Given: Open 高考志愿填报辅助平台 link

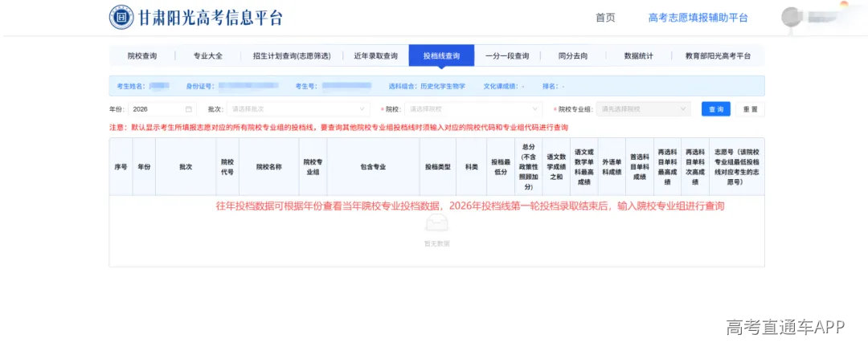Looking at the screenshot, I should click(x=698, y=18).
